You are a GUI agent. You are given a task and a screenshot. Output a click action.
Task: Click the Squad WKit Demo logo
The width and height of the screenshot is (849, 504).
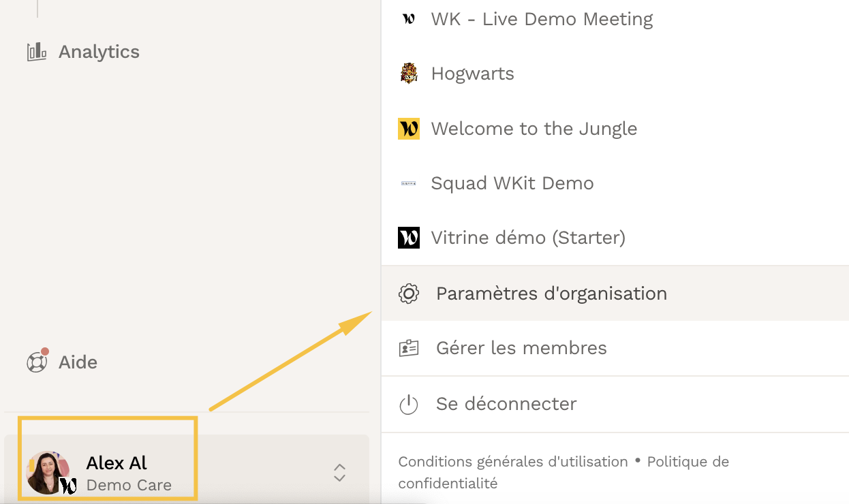(408, 183)
